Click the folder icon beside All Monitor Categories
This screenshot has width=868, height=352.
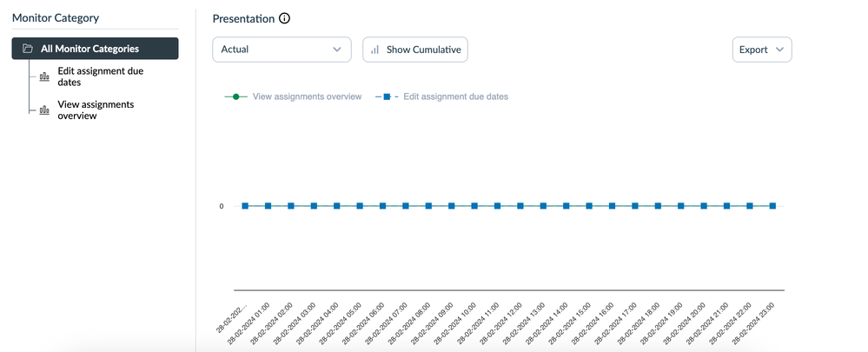point(28,49)
